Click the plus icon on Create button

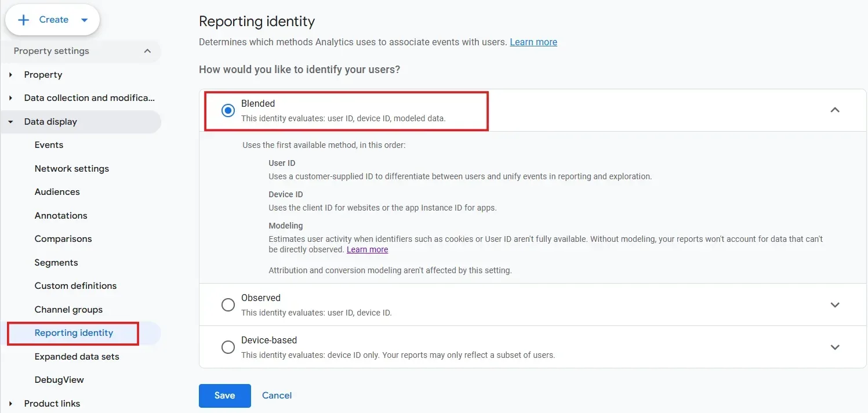pyautogui.click(x=24, y=20)
